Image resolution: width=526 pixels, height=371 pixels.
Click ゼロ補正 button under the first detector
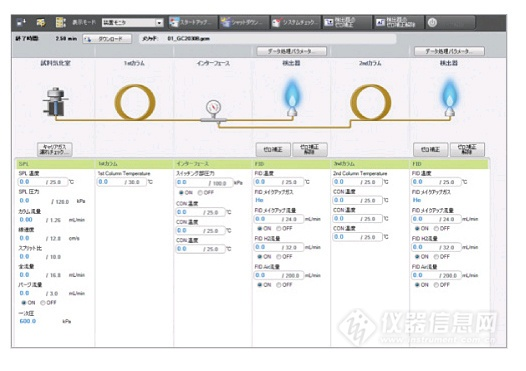[x=273, y=150]
